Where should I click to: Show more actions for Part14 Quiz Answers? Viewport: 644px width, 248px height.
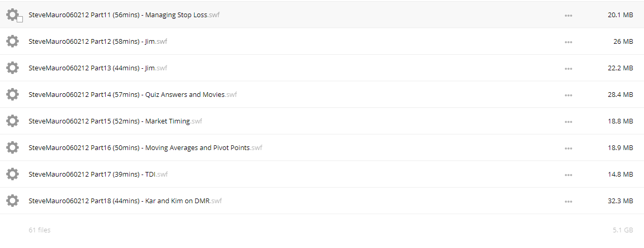tap(569, 95)
